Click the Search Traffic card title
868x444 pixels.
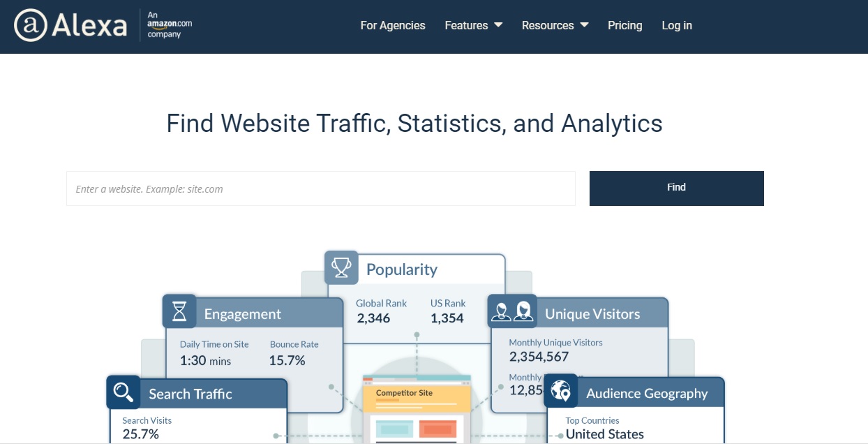click(190, 394)
